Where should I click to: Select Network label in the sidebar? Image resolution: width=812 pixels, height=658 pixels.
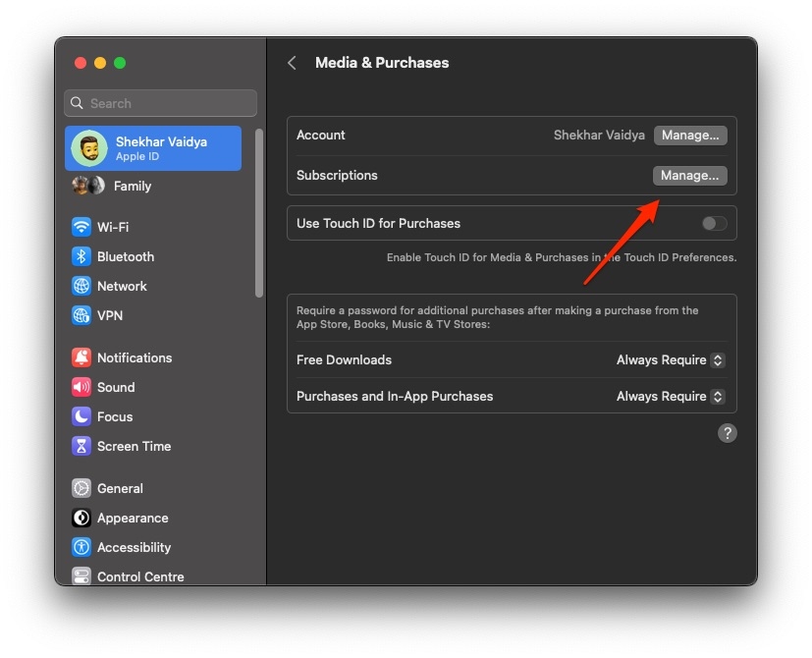click(122, 286)
